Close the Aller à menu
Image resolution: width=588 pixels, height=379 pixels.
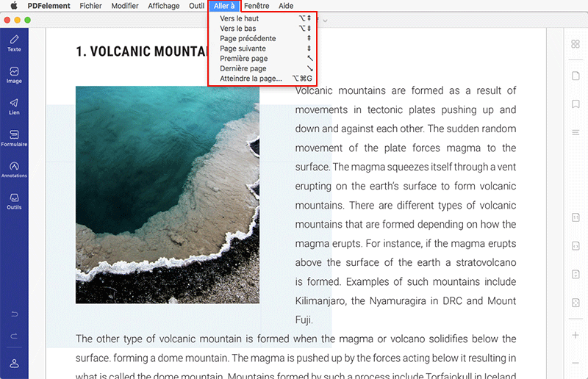(x=224, y=6)
